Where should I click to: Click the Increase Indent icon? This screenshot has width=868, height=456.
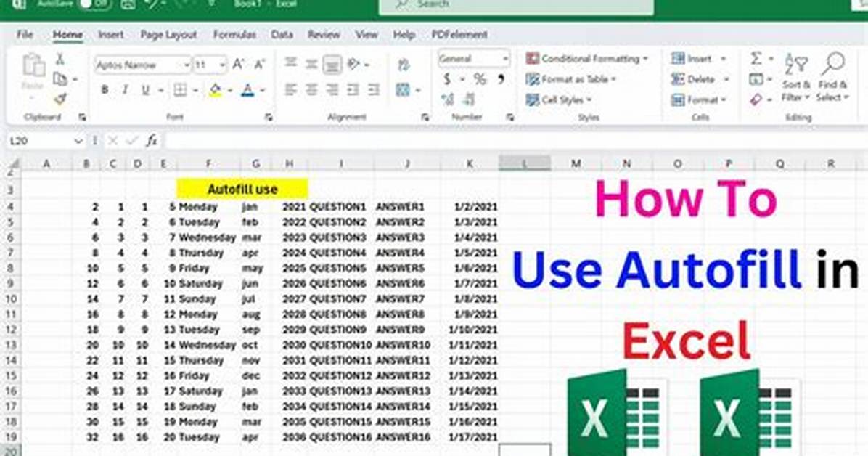(374, 89)
